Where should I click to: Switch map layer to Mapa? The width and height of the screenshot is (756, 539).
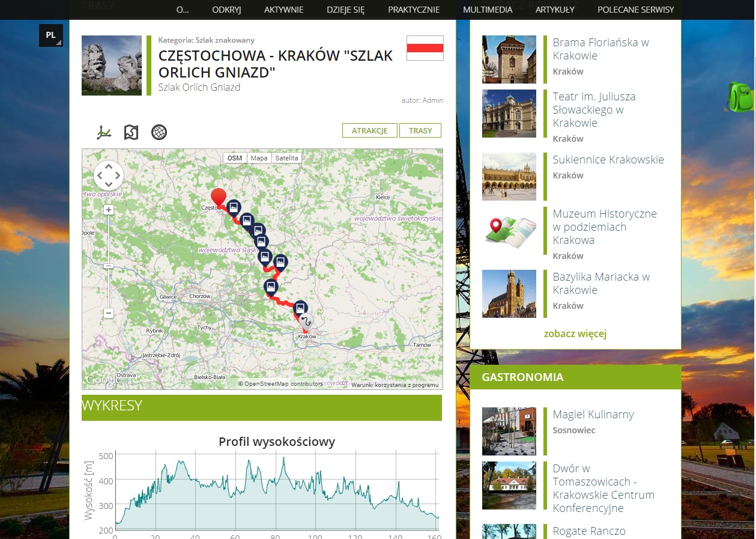(x=259, y=158)
